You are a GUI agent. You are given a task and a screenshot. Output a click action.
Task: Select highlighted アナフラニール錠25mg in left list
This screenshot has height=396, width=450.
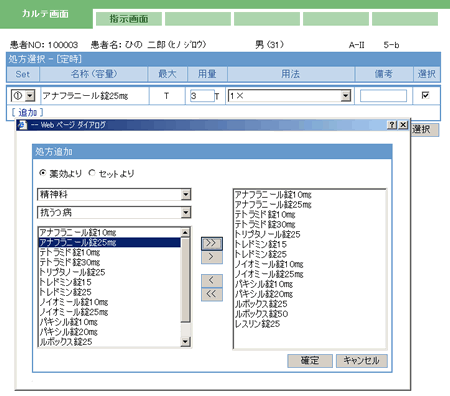[110, 242]
